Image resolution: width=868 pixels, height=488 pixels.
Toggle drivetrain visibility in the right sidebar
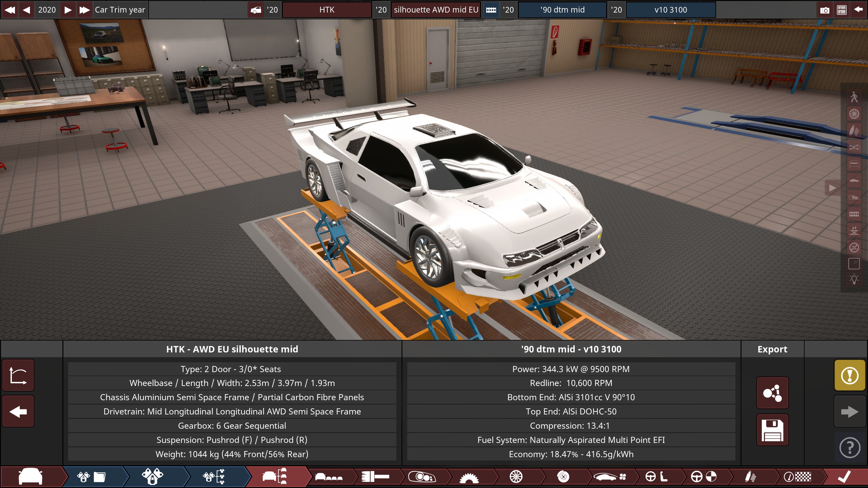tap(854, 147)
